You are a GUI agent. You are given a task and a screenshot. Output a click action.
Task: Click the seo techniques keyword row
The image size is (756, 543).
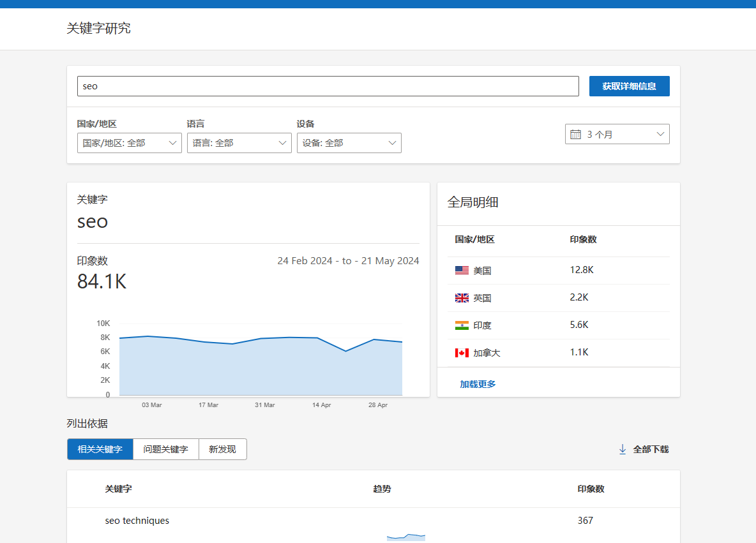point(137,521)
